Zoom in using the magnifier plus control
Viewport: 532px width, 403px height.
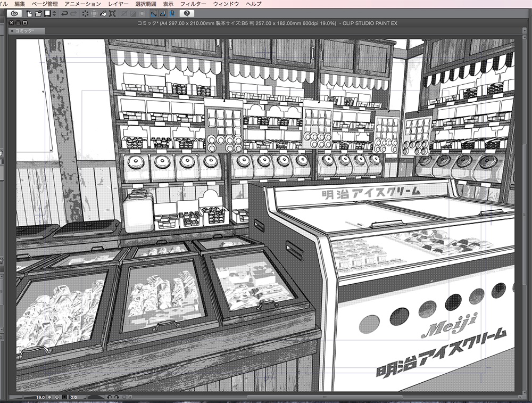(57, 397)
